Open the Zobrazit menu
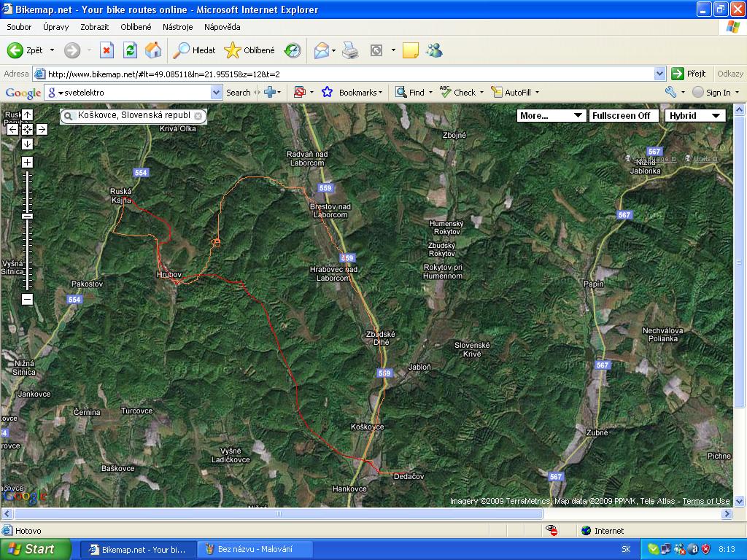The height and width of the screenshot is (560, 747). coord(94,27)
